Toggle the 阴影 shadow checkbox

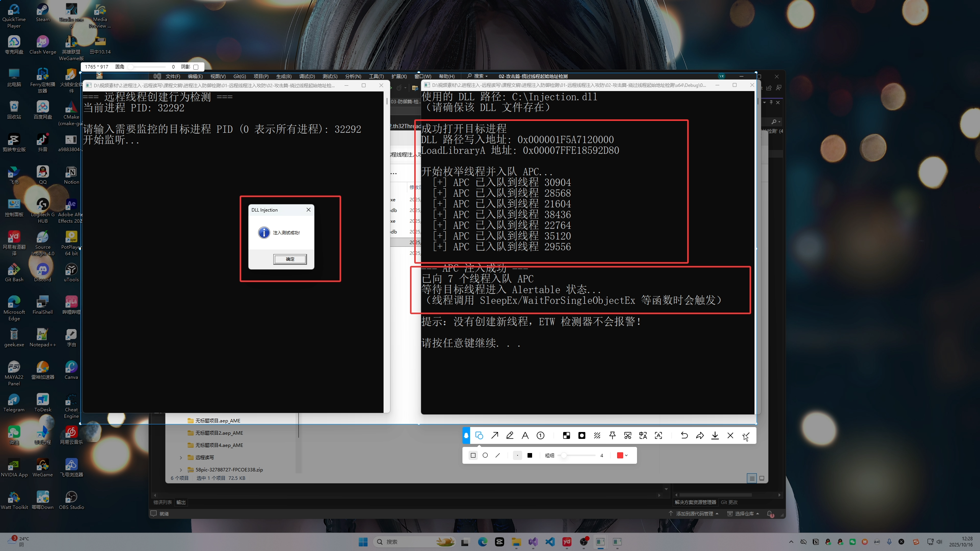click(x=196, y=67)
